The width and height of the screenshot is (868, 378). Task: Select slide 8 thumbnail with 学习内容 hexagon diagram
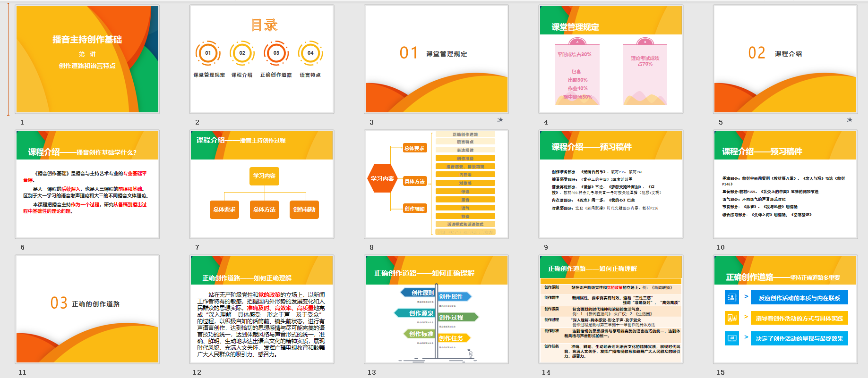(437, 185)
